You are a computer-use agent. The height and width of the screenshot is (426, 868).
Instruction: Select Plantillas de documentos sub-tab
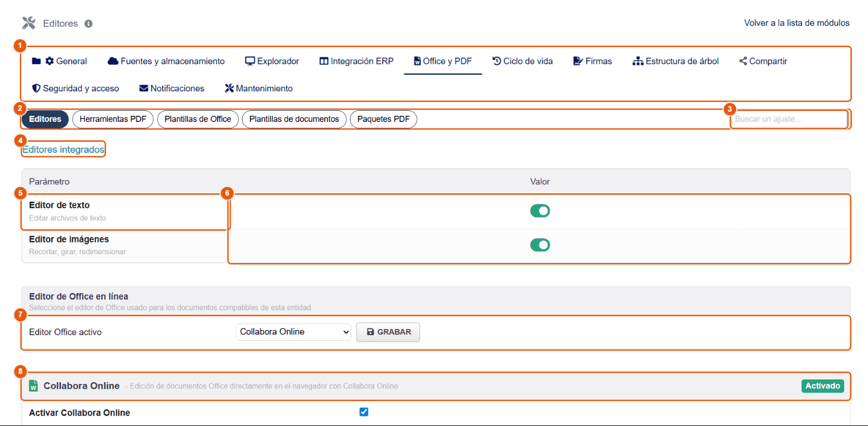(x=294, y=119)
